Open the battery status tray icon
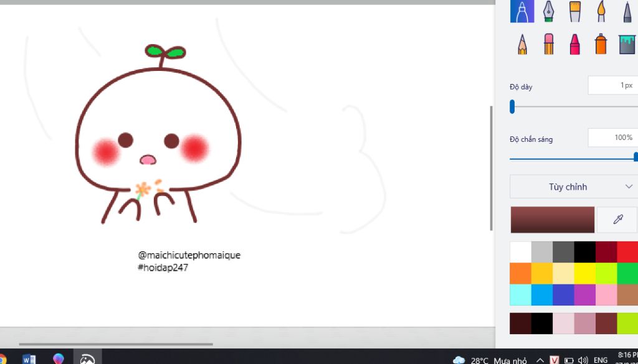 click(569, 360)
